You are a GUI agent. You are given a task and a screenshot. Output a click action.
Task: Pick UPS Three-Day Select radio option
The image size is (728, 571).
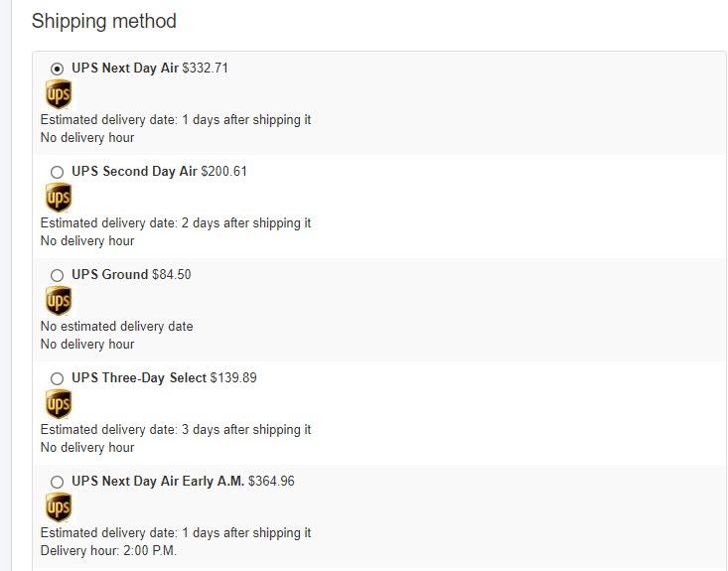[x=57, y=378]
